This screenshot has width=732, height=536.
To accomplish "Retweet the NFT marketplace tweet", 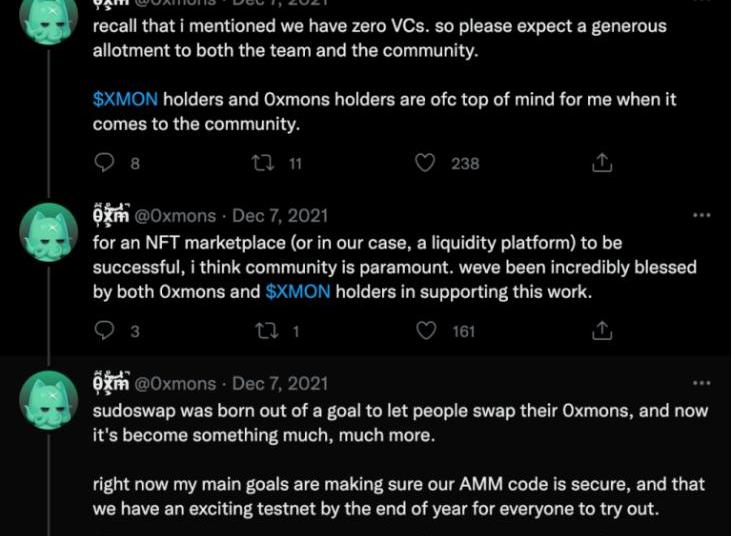I will click(x=265, y=330).
